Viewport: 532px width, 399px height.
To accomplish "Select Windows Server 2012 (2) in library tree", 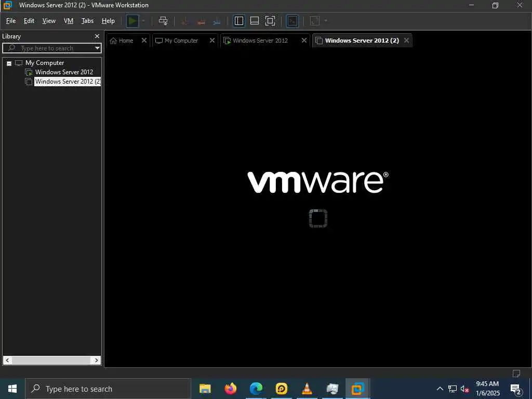I will click(68, 82).
